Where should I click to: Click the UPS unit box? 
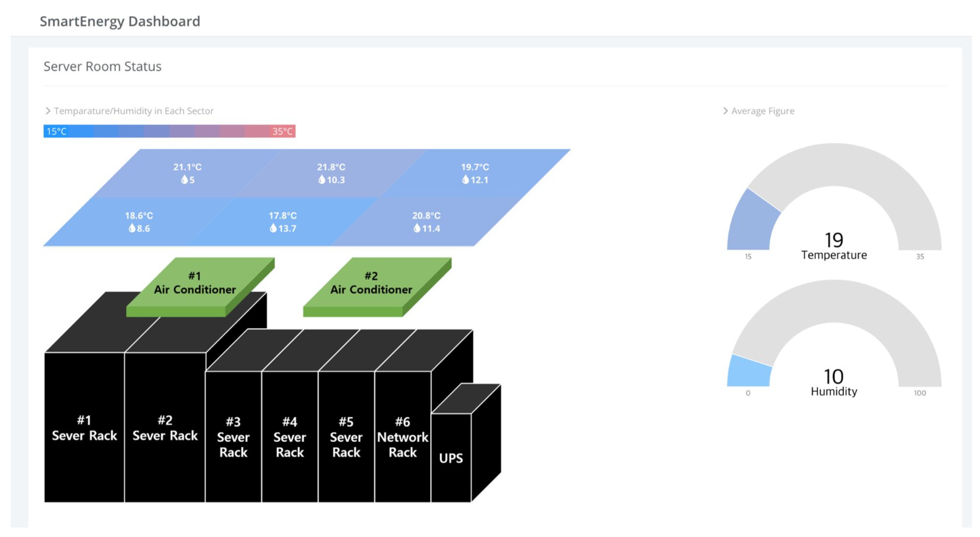[451, 458]
